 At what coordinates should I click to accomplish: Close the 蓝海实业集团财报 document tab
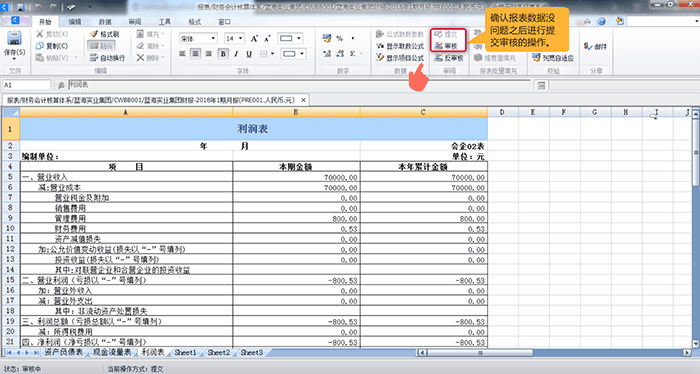pyautogui.click(x=303, y=100)
